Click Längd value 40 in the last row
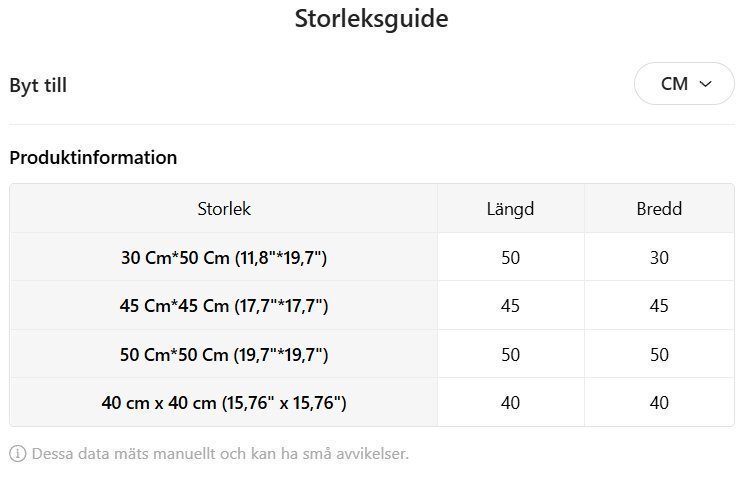 coord(510,403)
